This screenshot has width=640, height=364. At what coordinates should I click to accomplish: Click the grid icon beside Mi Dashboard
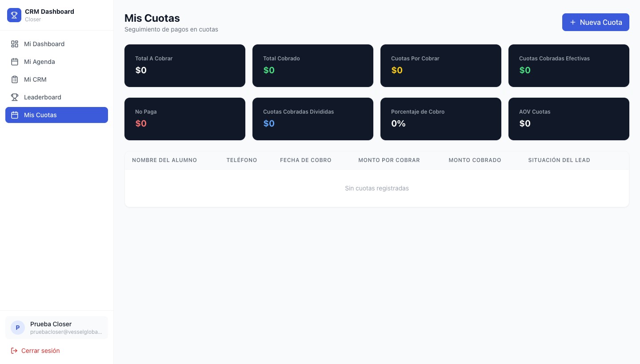tap(15, 44)
